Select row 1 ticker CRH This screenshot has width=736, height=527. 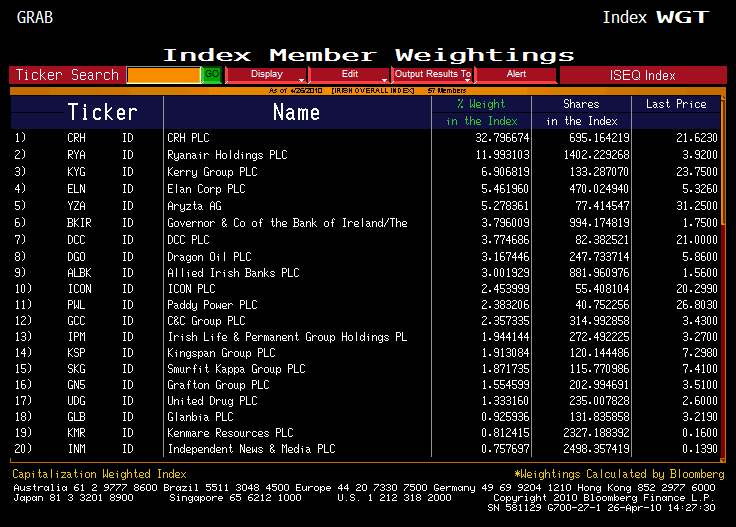(x=77, y=138)
